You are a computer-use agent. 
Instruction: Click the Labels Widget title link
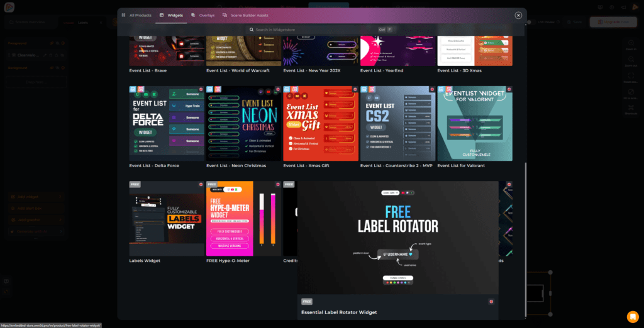point(145,261)
